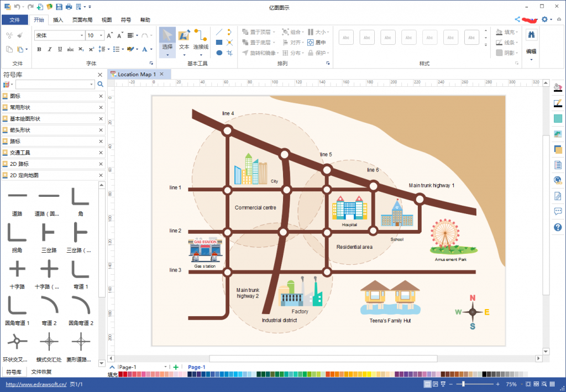Pick the black swatch in the color bar
This screenshot has width=566, height=392.
coord(484,374)
